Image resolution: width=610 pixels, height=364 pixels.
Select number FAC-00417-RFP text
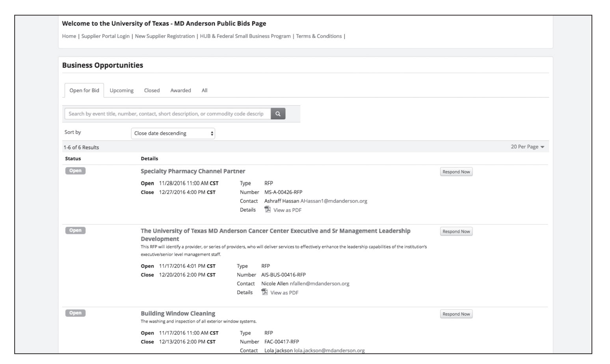(x=282, y=342)
